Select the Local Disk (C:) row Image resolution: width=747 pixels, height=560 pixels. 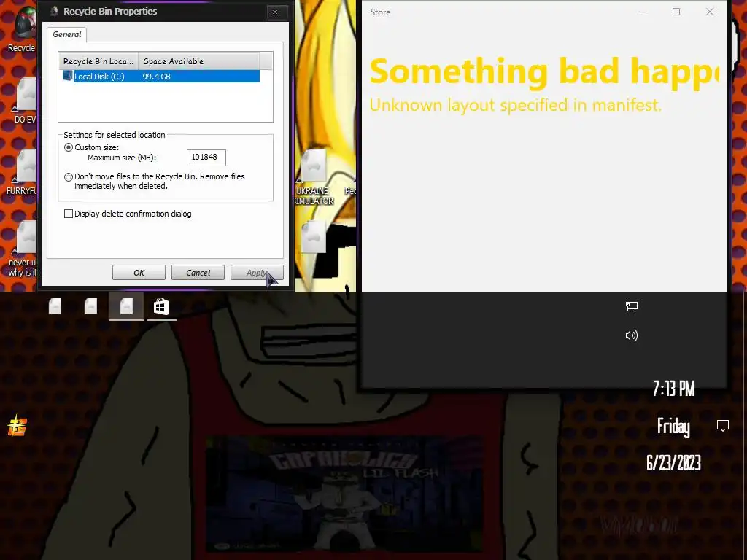pyautogui.click(x=161, y=76)
